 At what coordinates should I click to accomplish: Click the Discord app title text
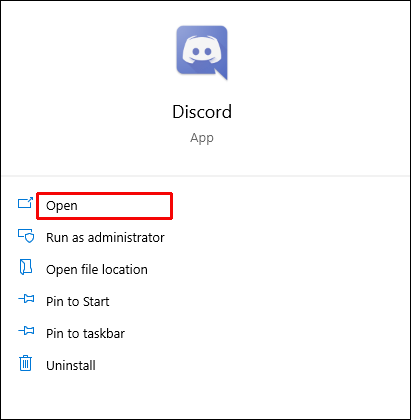click(x=202, y=112)
